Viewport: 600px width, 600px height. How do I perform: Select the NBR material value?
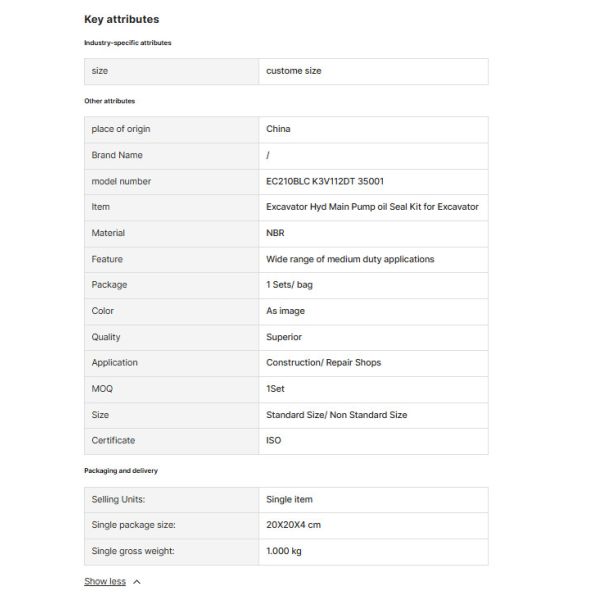click(276, 233)
